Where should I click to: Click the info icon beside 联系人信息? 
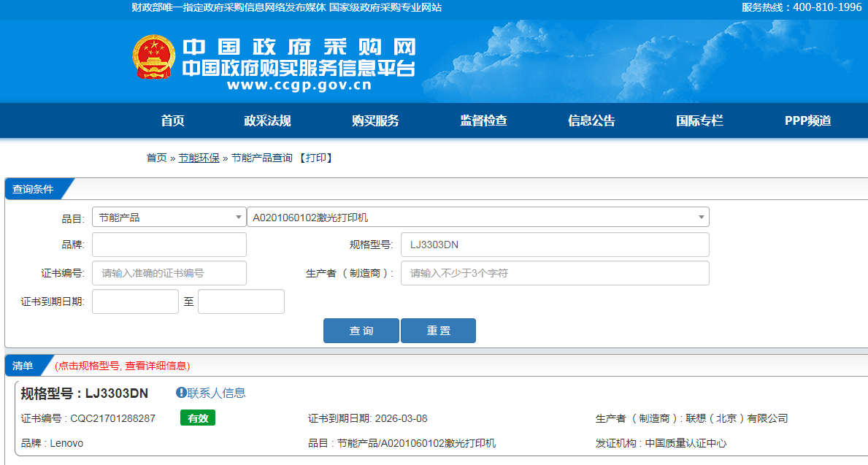coord(181,393)
